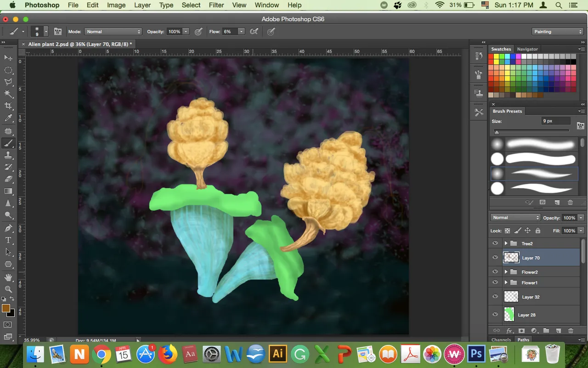588x368 pixels.
Task: Hide the Flower2 group
Action: click(x=495, y=272)
